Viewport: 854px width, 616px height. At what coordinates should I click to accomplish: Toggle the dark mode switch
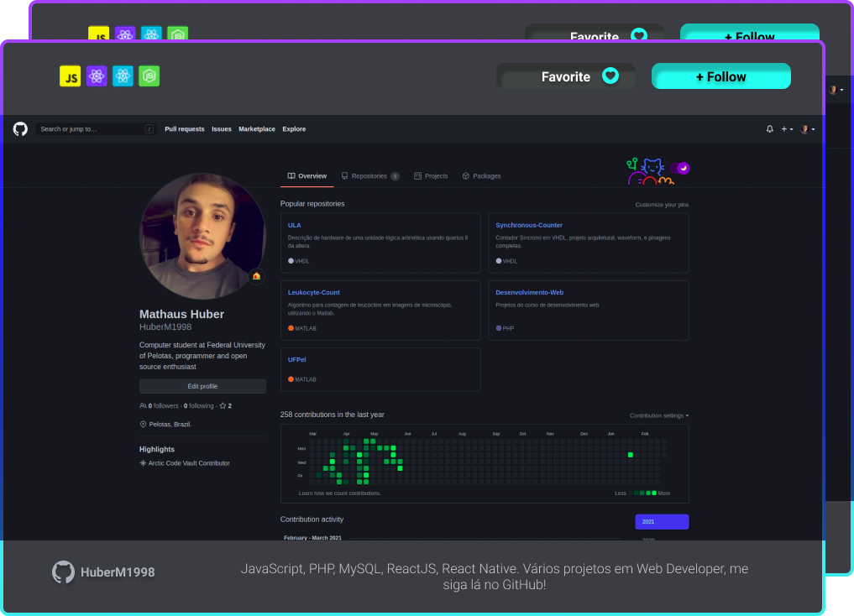point(680,169)
